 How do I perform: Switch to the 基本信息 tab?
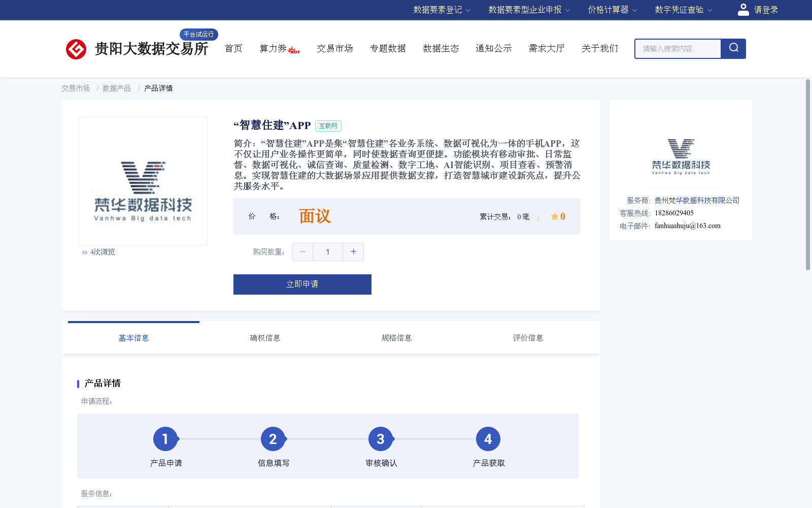pyautogui.click(x=133, y=338)
